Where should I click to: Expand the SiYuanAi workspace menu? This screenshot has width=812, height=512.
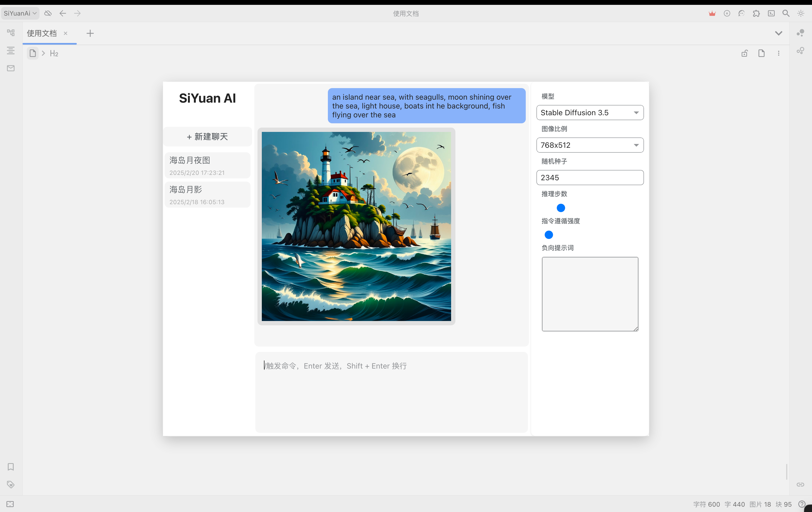[x=20, y=13]
